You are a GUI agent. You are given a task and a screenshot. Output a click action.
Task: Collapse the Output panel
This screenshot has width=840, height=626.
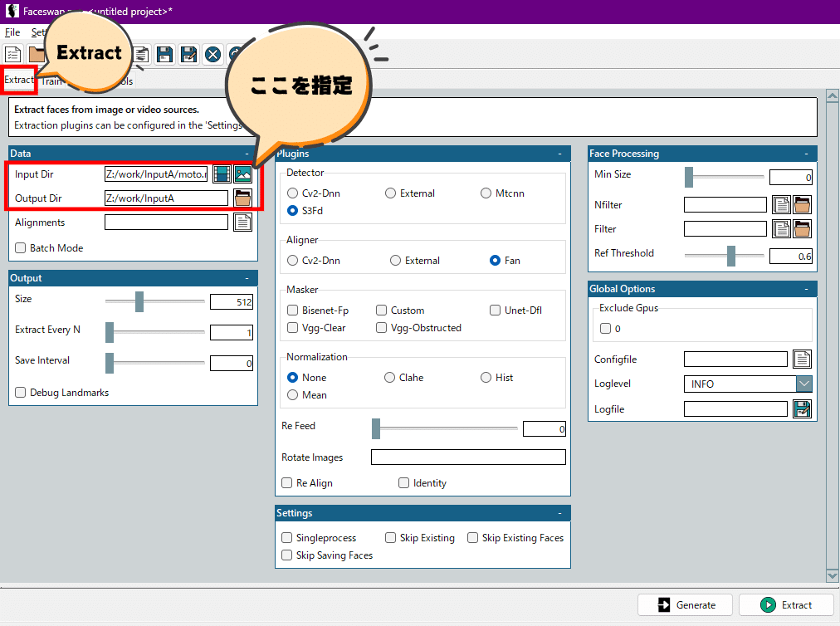pyautogui.click(x=247, y=278)
